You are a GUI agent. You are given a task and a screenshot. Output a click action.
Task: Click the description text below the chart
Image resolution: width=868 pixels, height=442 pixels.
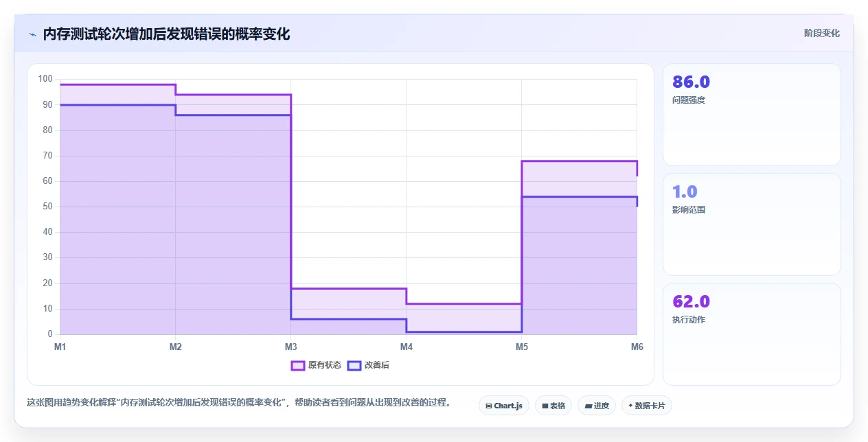240,403
